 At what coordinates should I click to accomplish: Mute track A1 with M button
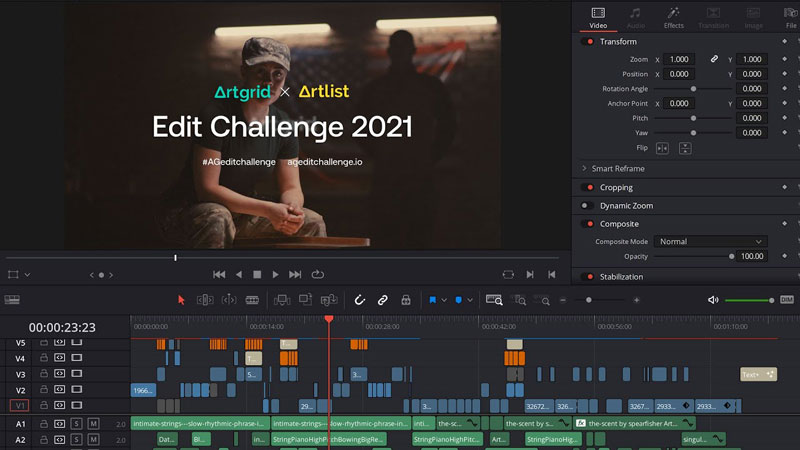coord(93,424)
